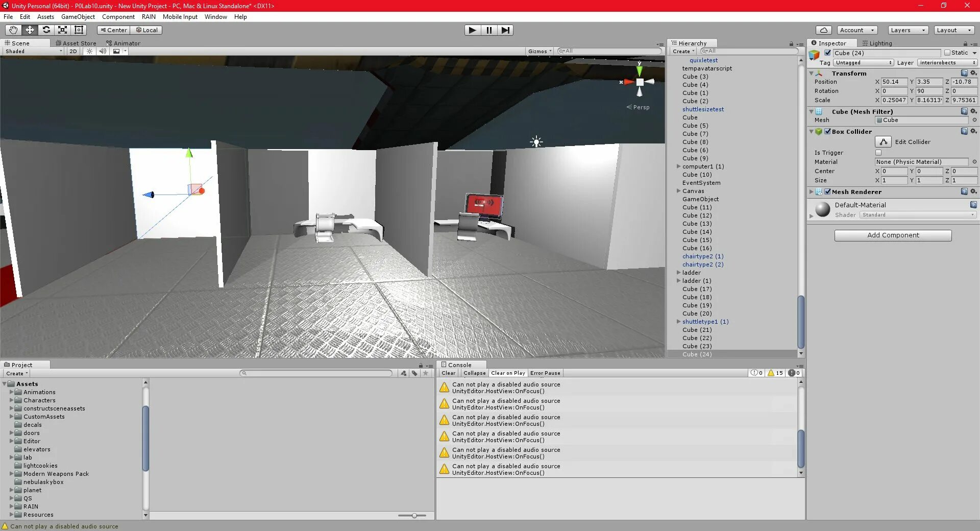Click the Pause button
Image resolution: width=980 pixels, height=531 pixels.
(x=489, y=30)
